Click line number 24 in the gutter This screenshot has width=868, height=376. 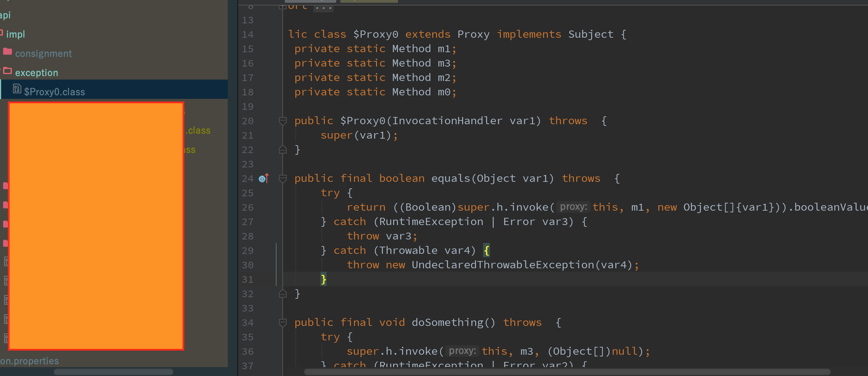click(247, 179)
